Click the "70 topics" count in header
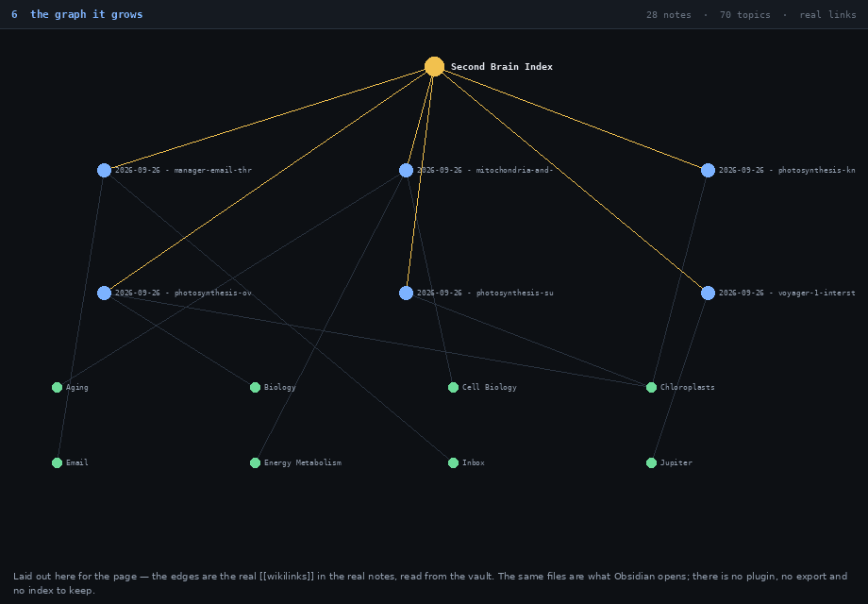The width and height of the screenshot is (868, 604). 745,15
